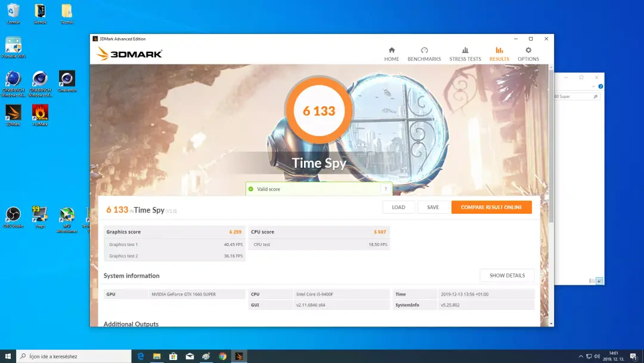
Task: Expand the hidden system tray icons chevron
Action: point(580,356)
